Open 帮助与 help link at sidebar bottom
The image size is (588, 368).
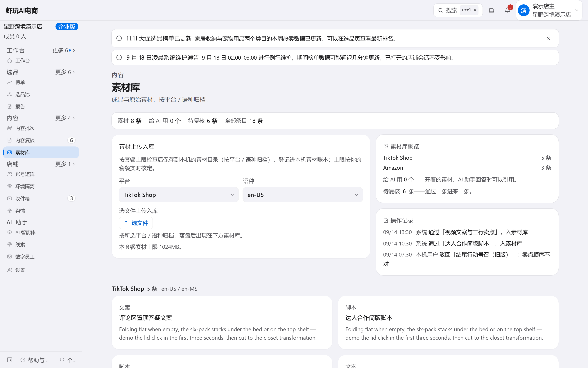35,360
